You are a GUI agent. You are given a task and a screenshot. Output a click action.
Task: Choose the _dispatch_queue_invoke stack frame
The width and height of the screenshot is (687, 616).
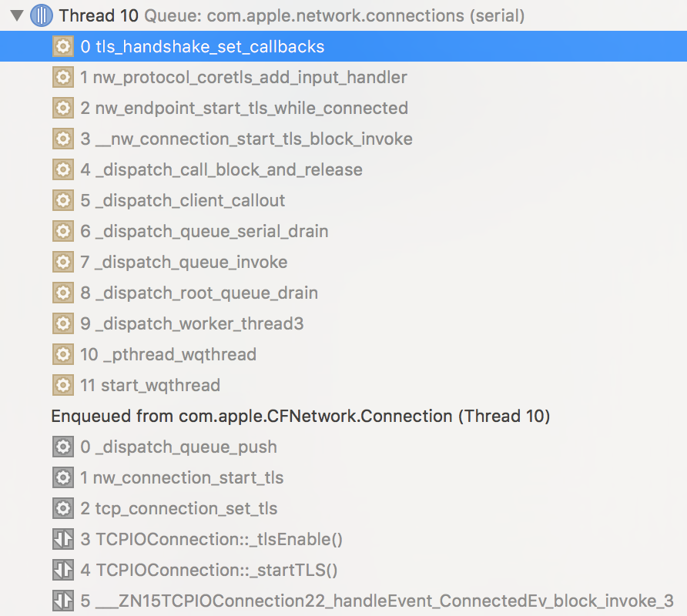191,262
